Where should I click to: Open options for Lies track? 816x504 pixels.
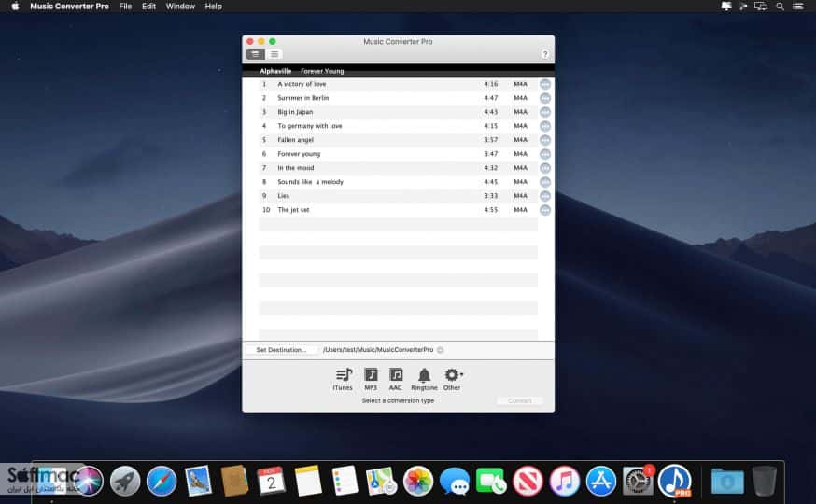(x=545, y=196)
